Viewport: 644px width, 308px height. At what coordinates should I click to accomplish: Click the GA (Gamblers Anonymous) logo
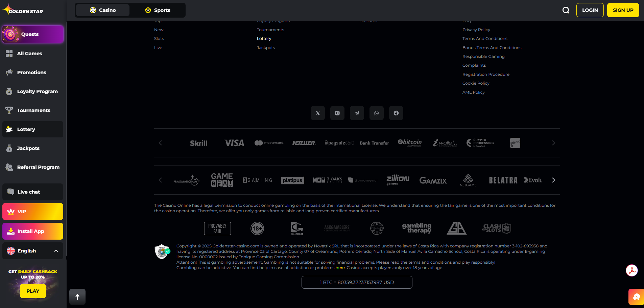(x=457, y=228)
